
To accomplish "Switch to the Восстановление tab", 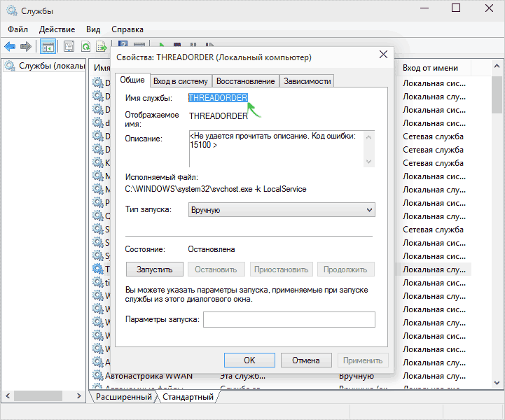I will click(x=245, y=80).
